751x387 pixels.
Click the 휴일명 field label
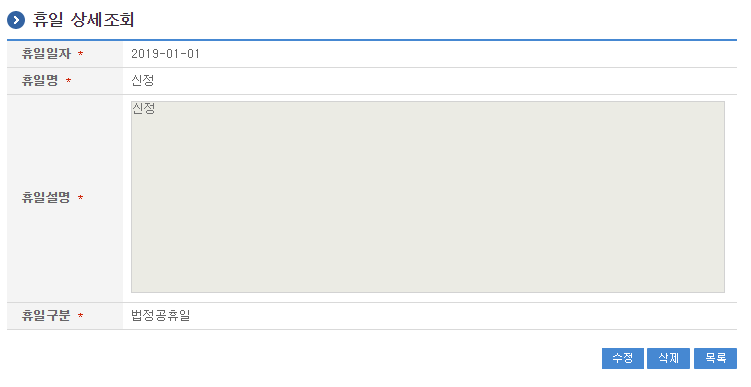pos(40,80)
